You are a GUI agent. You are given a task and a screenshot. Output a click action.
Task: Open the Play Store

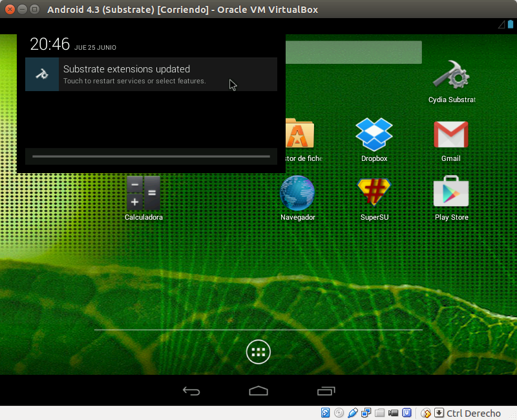point(450,191)
